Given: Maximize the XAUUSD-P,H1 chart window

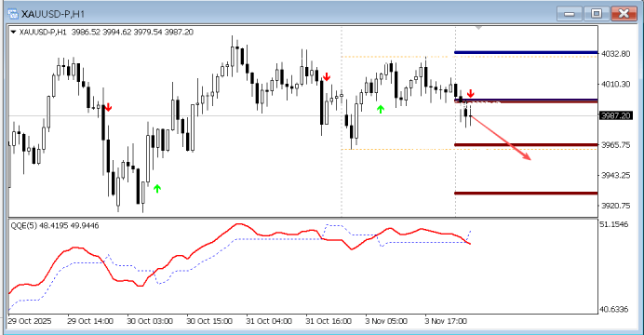Looking at the screenshot, I should point(597,14).
